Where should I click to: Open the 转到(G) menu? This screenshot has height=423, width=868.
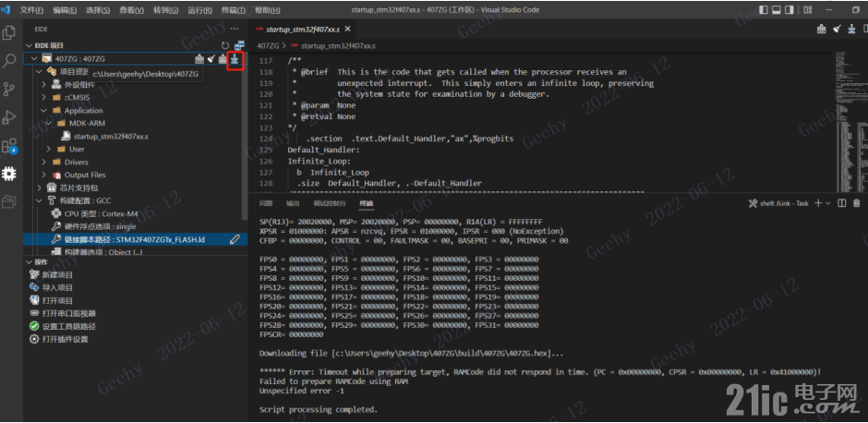(x=165, y=10)
